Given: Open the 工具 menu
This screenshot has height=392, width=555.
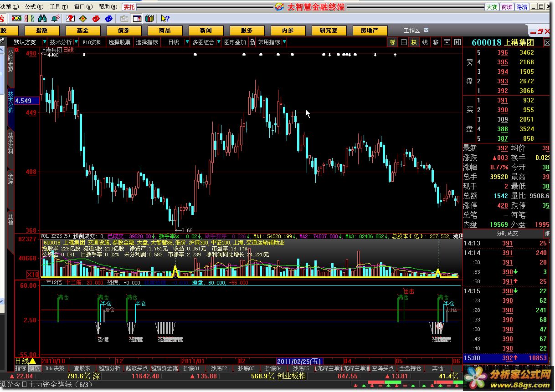Looking at the screenshot, I should pos(58,7).
